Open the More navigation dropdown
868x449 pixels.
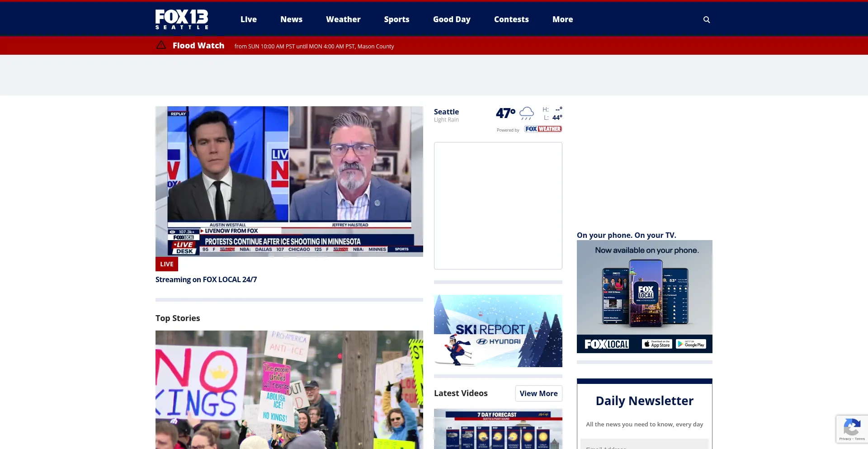562,19
